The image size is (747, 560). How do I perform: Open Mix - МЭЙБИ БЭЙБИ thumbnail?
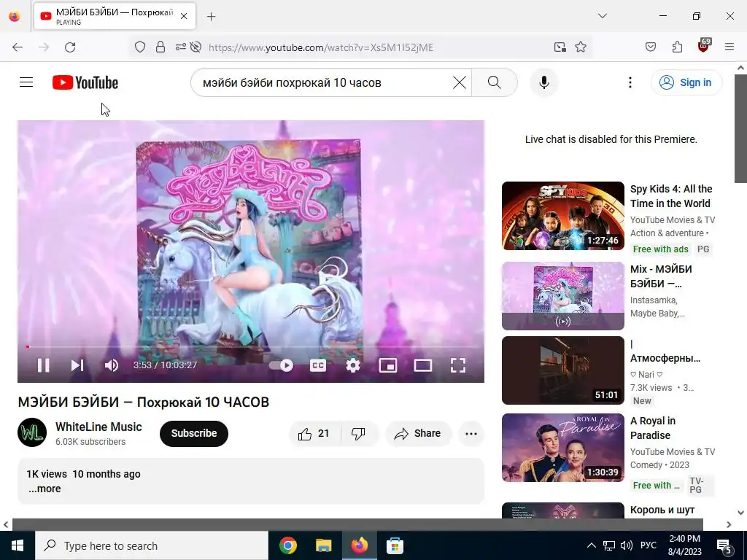coord(562,296)
